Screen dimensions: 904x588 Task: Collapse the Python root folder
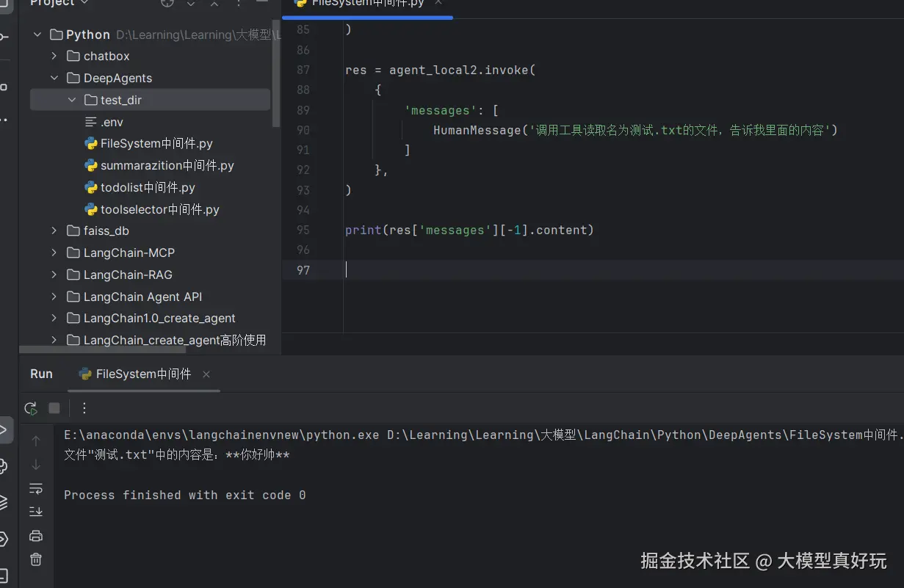37,35
